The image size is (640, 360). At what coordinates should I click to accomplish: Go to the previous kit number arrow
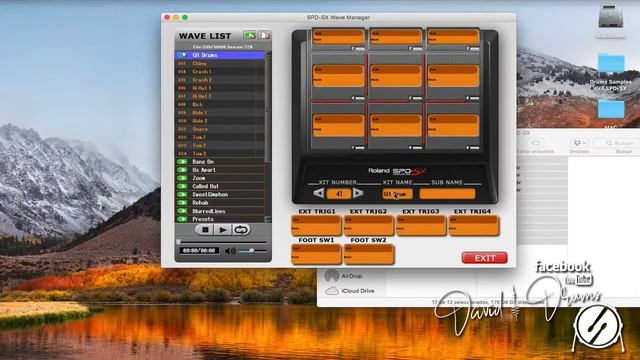pyautogui.click(x=319, y=193)
